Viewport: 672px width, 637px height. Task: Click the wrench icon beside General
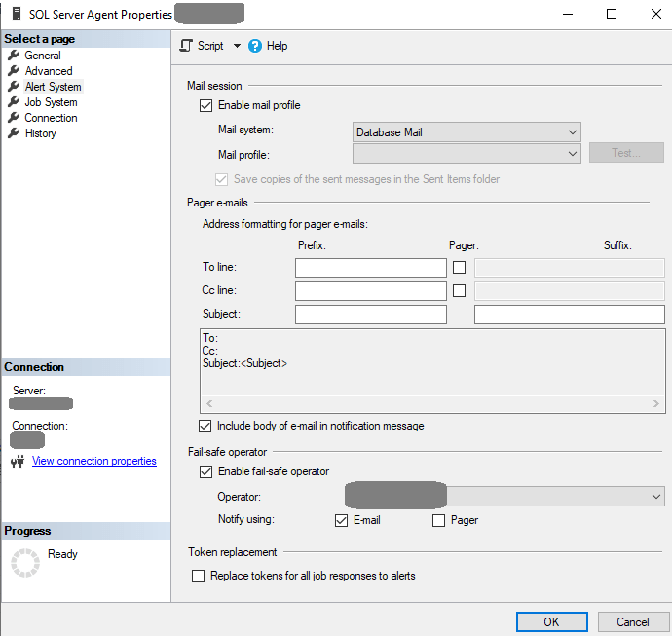click(14, 56)
